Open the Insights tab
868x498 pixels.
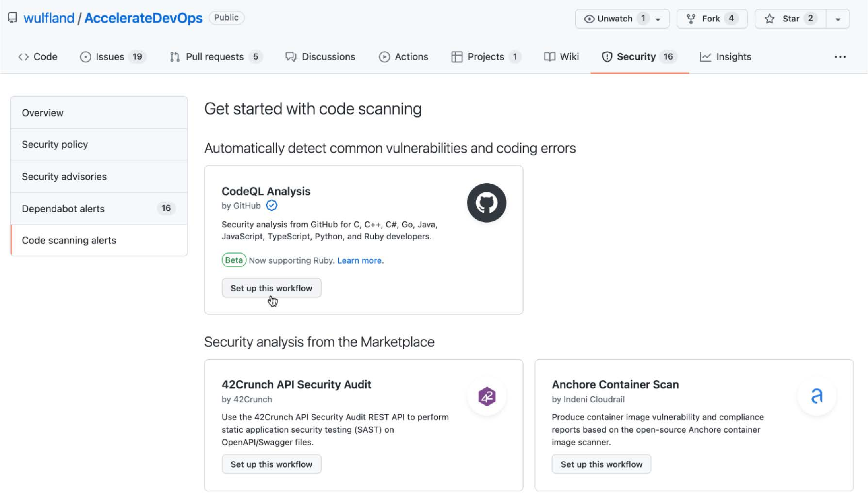tap(726, 57)
